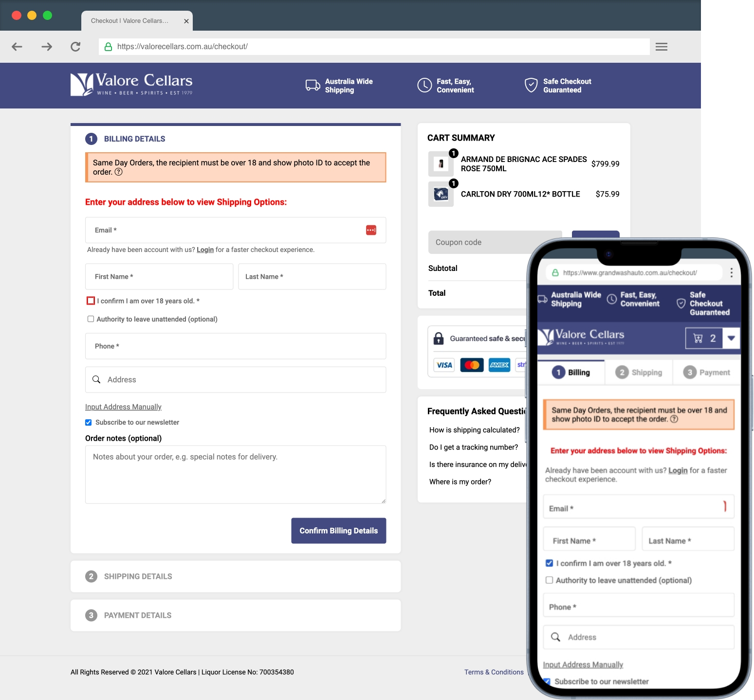This screenshot has width=754, height=700.
Task: Focus the desktop Last Name field
Action: pos(312,277)
